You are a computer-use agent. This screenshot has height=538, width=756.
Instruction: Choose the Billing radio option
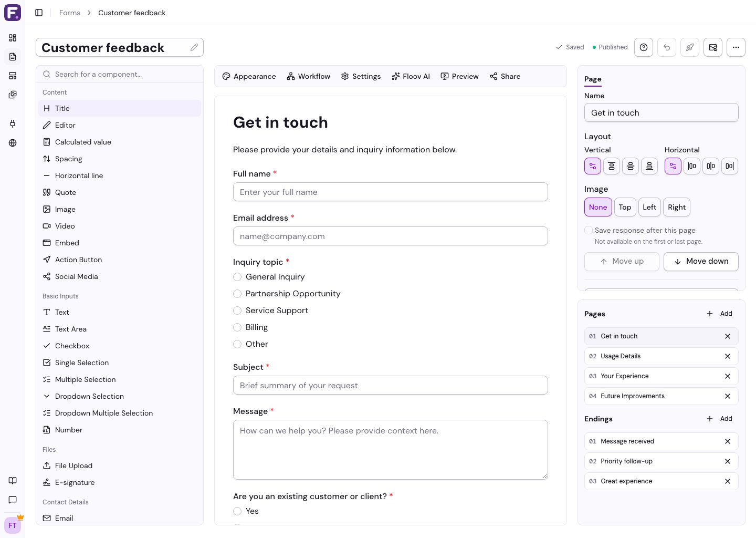(x=237, y=327)
